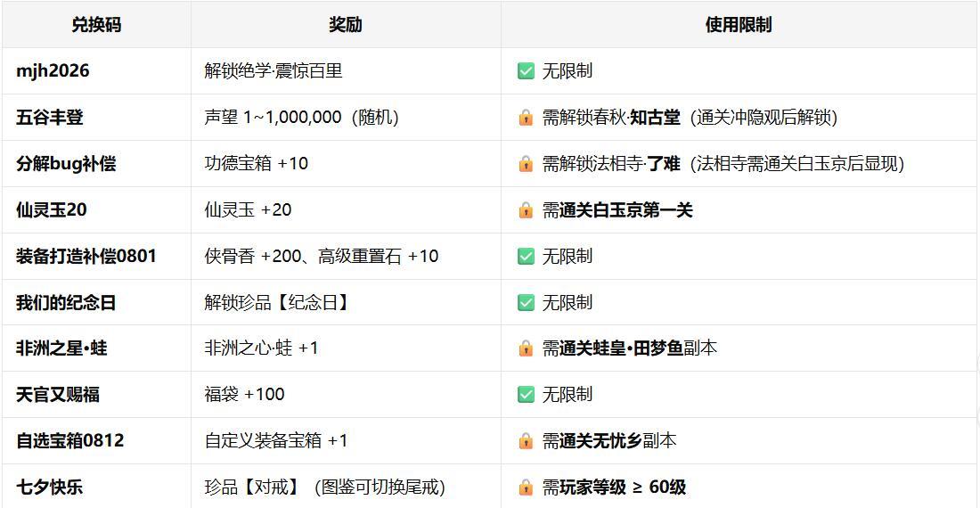Click the green check icon in 我们的纪念日 row

pyautogui.click(x=526, y=302)
